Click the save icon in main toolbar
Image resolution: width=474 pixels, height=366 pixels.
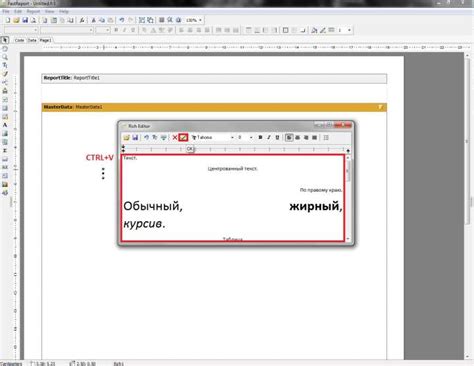pos(25,20)
